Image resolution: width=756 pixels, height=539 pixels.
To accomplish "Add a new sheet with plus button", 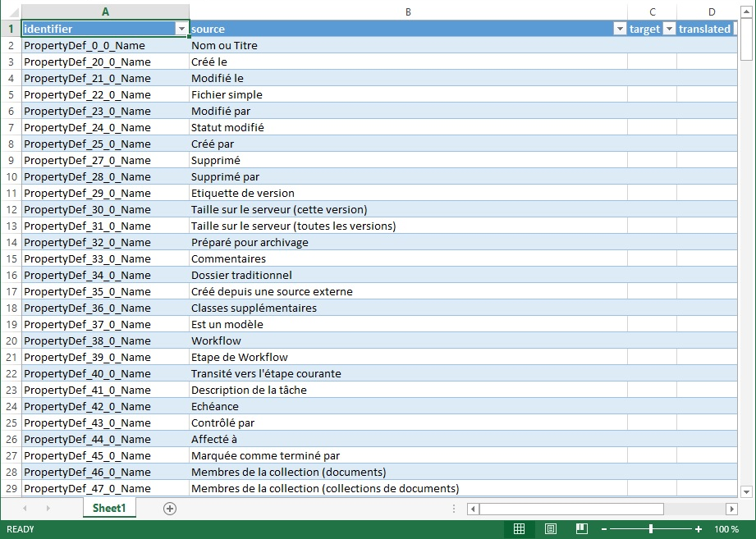I will (170, 509).
